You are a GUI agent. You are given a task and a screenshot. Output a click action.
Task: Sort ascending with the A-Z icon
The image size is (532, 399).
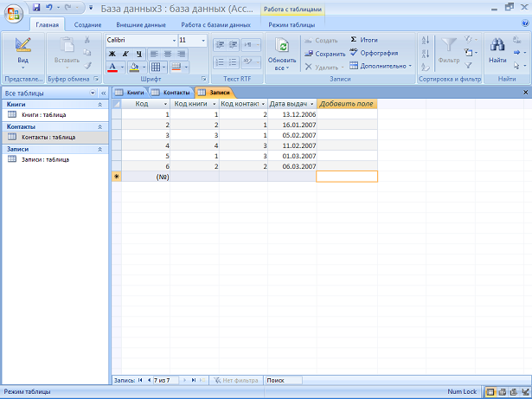coord(426,41)
